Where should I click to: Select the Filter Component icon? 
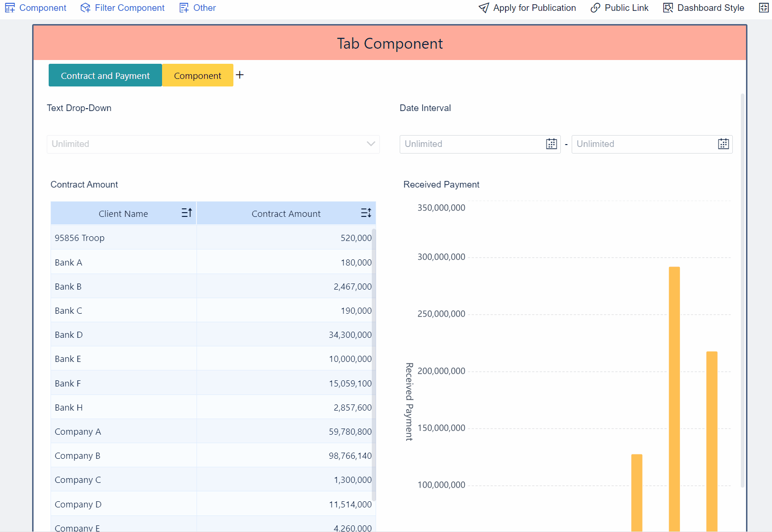(x=86, y=8)
